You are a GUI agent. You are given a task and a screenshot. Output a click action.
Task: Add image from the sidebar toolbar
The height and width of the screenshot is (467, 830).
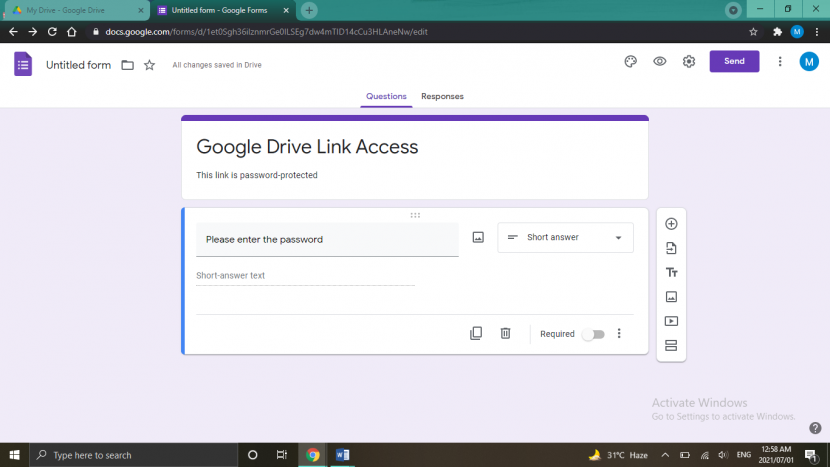[671, 297]
